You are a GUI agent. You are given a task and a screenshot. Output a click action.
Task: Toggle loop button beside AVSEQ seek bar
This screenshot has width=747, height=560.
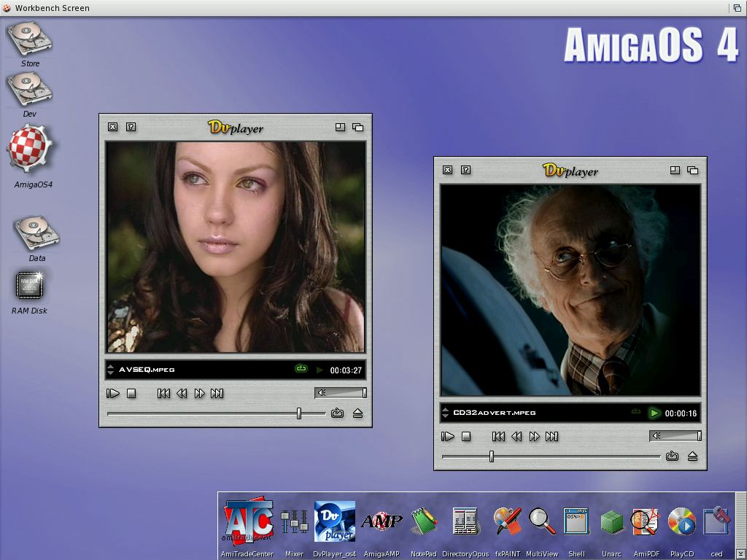pos(337,413)
